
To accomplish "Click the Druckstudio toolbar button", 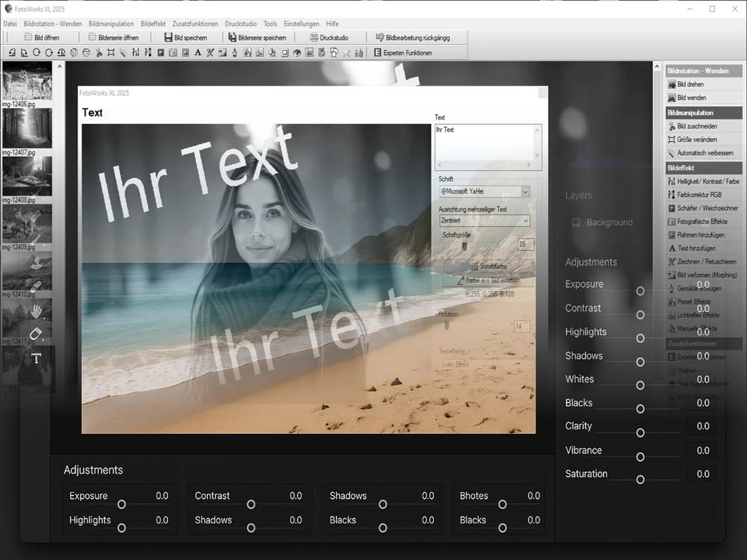I will [x=329, y=37].
